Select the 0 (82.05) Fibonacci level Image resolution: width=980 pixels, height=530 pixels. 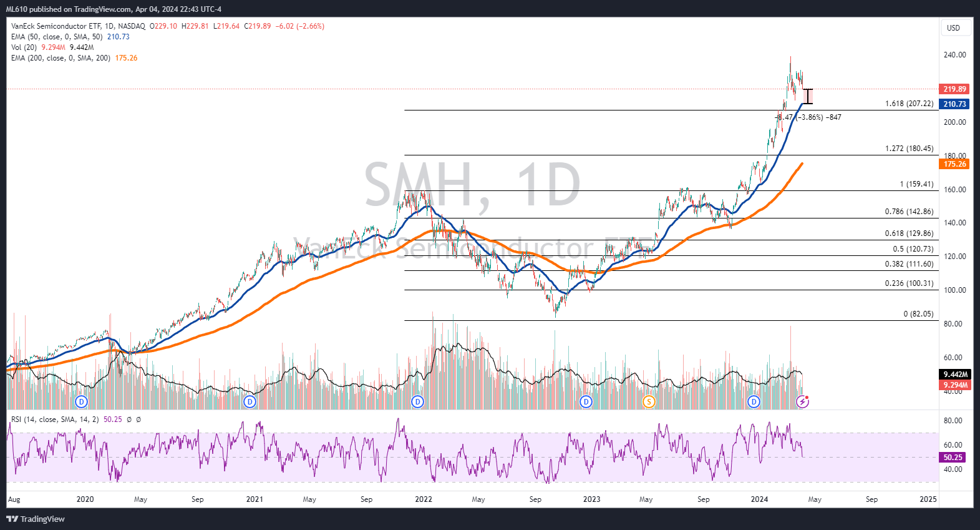point(918,314)
